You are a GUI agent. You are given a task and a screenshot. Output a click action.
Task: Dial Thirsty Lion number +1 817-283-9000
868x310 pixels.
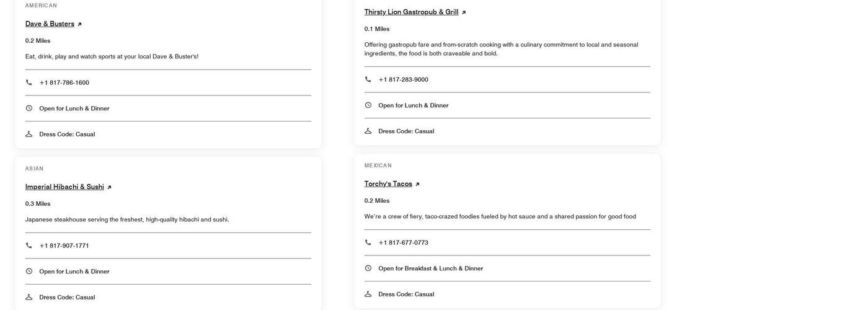[x=404, y=79]
